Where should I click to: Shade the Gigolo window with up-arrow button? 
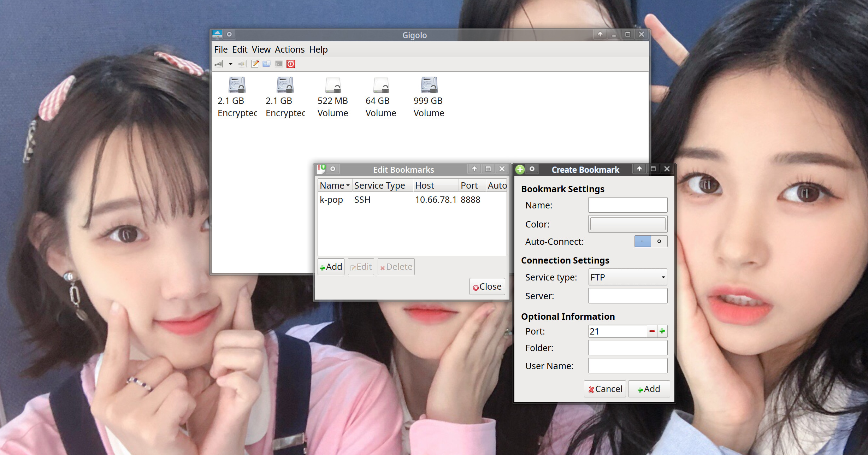point(600,34)
